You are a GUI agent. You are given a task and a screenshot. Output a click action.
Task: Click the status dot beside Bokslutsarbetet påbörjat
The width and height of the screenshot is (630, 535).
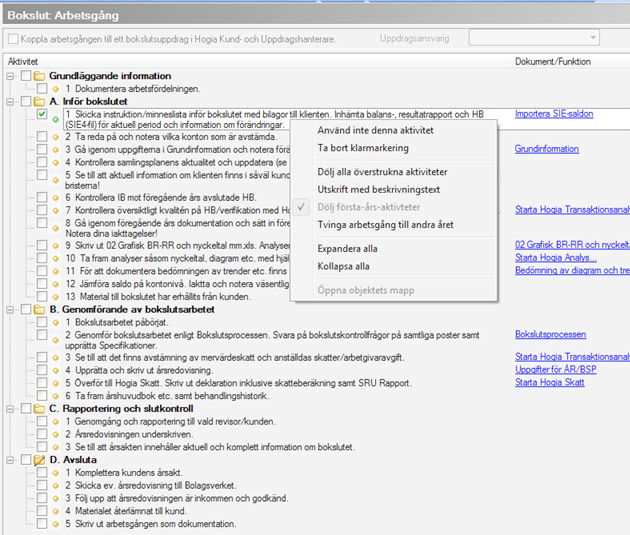click(x=55, y=322)
